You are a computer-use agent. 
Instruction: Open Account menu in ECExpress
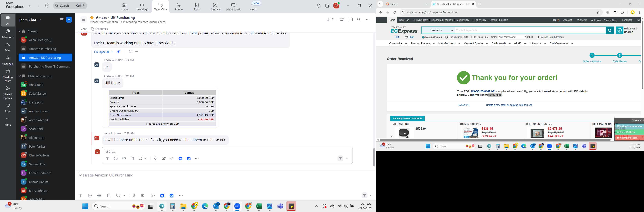568,20
